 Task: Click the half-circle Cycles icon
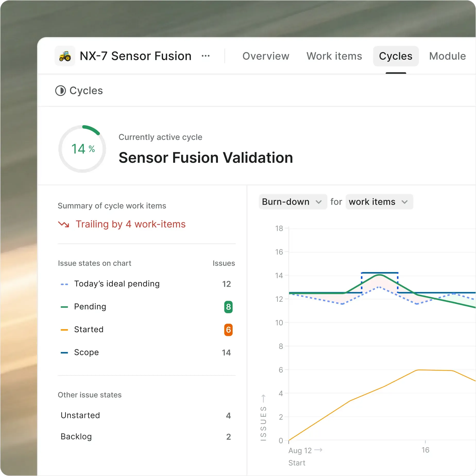(61, 91)
